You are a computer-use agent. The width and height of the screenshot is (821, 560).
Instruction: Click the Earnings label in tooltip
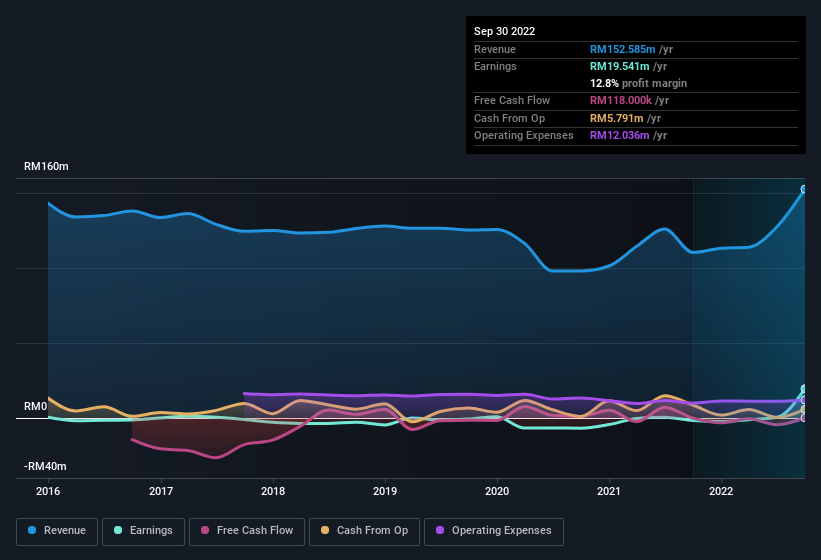click(x=495, y=66)
